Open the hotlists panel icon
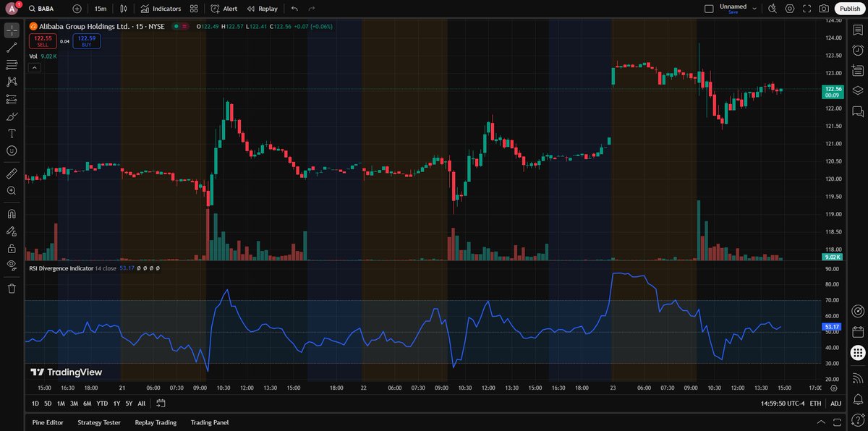This screenshot has width=868, height=431. [x=857, y=71]
